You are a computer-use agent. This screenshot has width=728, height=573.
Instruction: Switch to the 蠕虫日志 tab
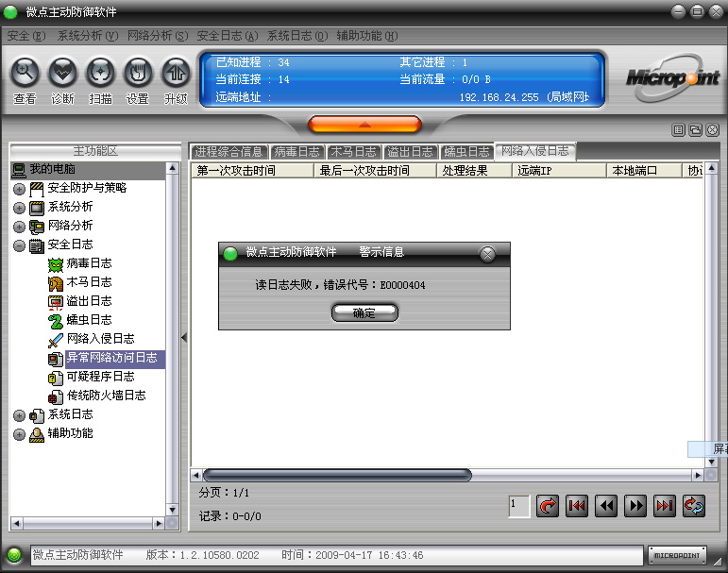[467, 151]
